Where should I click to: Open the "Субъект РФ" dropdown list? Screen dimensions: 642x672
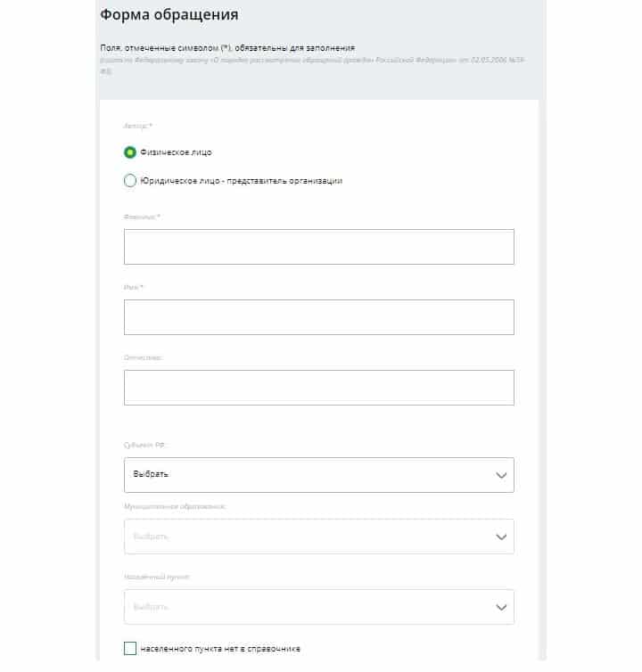tap(318, 475)
